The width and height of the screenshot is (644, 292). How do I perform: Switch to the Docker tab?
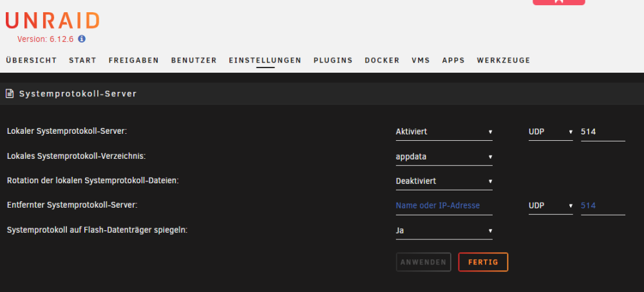point(382,60)
